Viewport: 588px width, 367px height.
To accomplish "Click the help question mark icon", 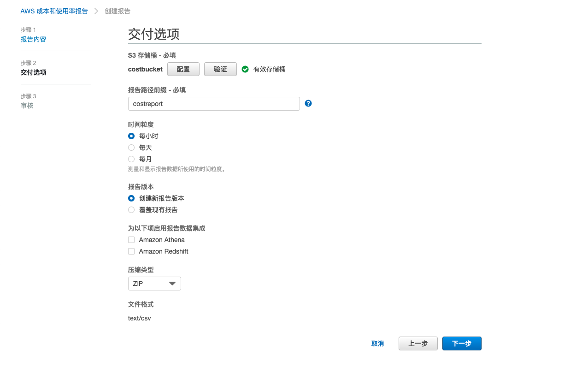I will point(308,104).
